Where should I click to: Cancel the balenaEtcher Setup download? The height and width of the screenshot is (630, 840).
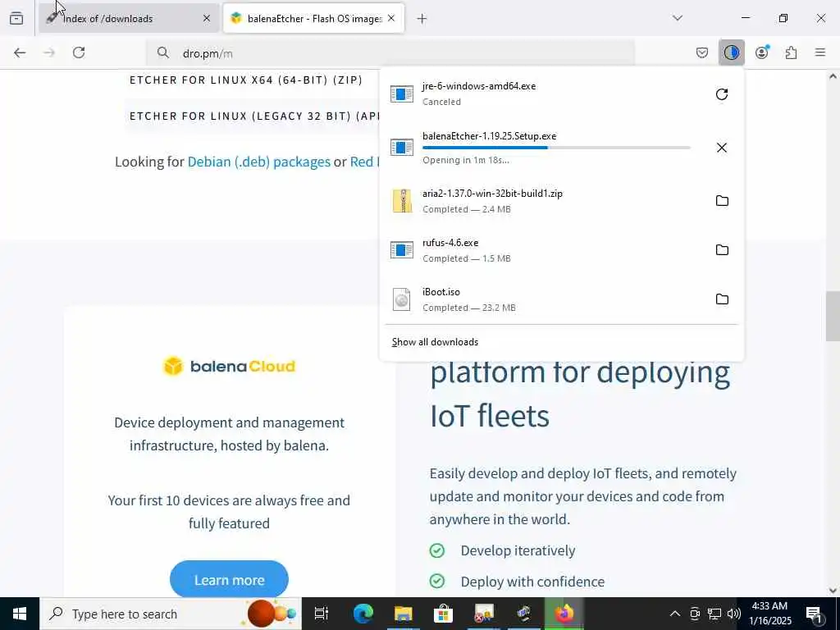(722, 148)
